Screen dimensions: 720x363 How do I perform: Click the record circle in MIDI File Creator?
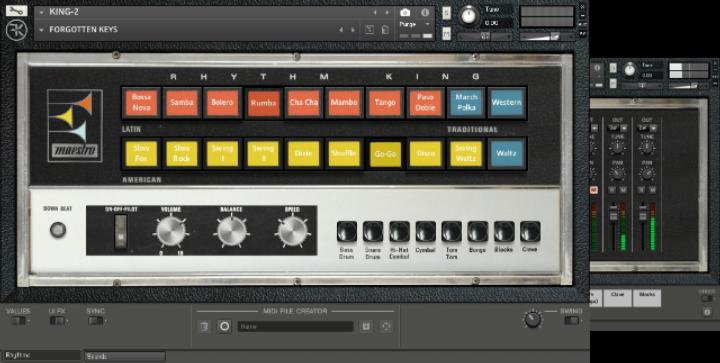point(225,326)
